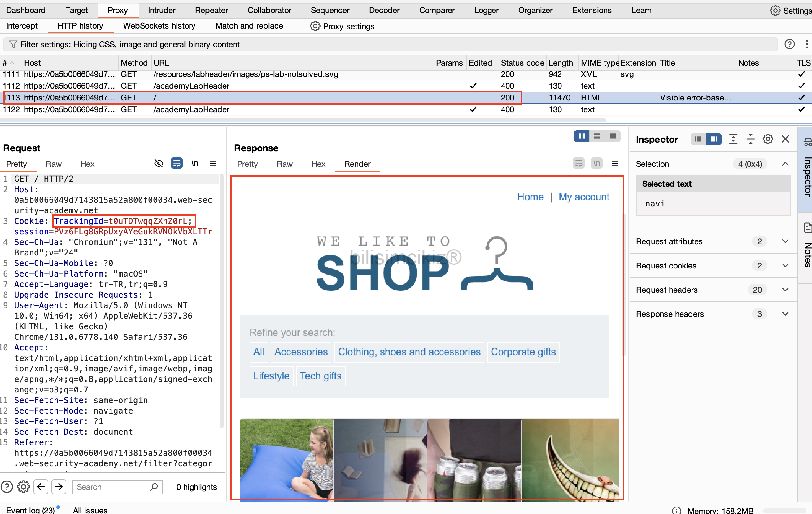The height and width of the screenshot is (514, 812).
Task: Click the Tech gifts category link
Action: click(x=320, y=376)
